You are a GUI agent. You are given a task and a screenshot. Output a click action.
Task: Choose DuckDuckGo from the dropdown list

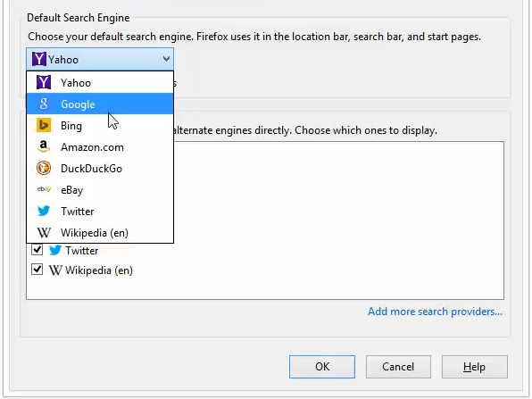pyautogui.click(x=100, y=169)
